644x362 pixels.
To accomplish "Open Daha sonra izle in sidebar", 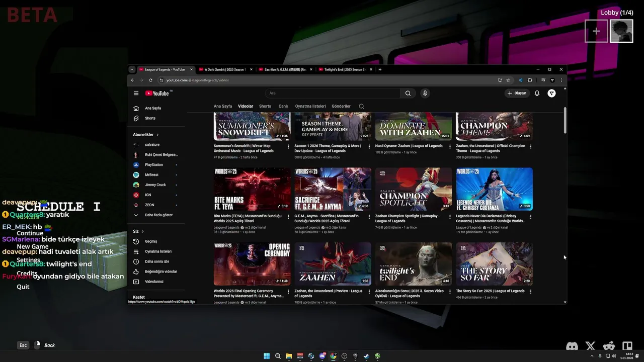I will (x=157, y=261).
